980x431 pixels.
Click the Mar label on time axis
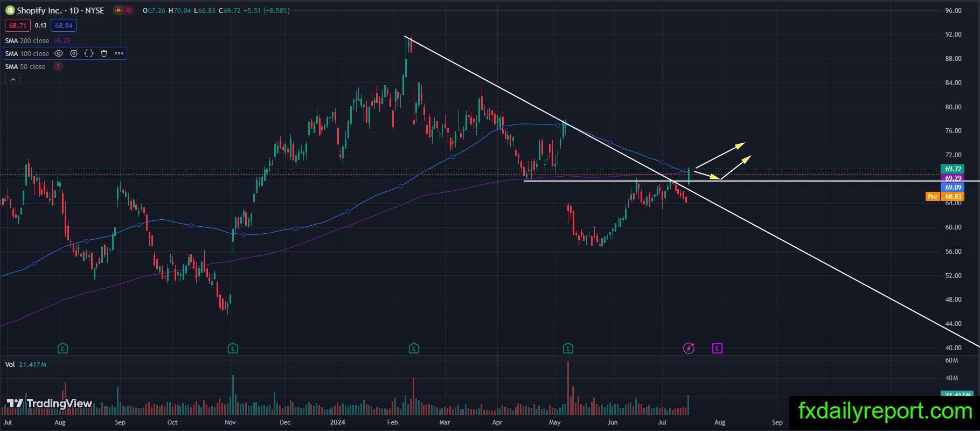[444, 422]
